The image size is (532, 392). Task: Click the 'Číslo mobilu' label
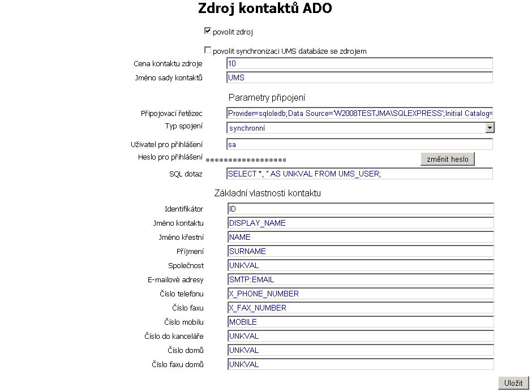click(184, 322)
